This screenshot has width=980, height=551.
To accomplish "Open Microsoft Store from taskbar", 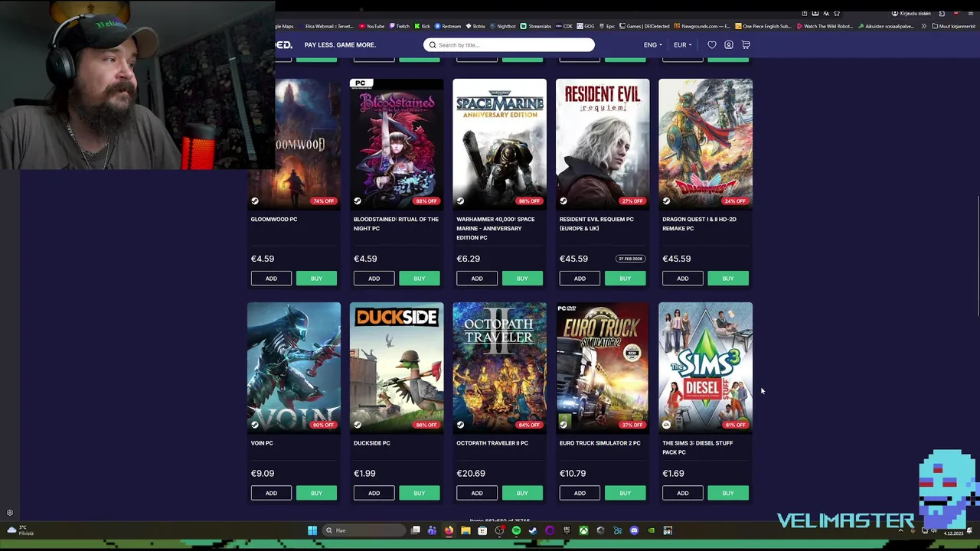I will [482, 530].
